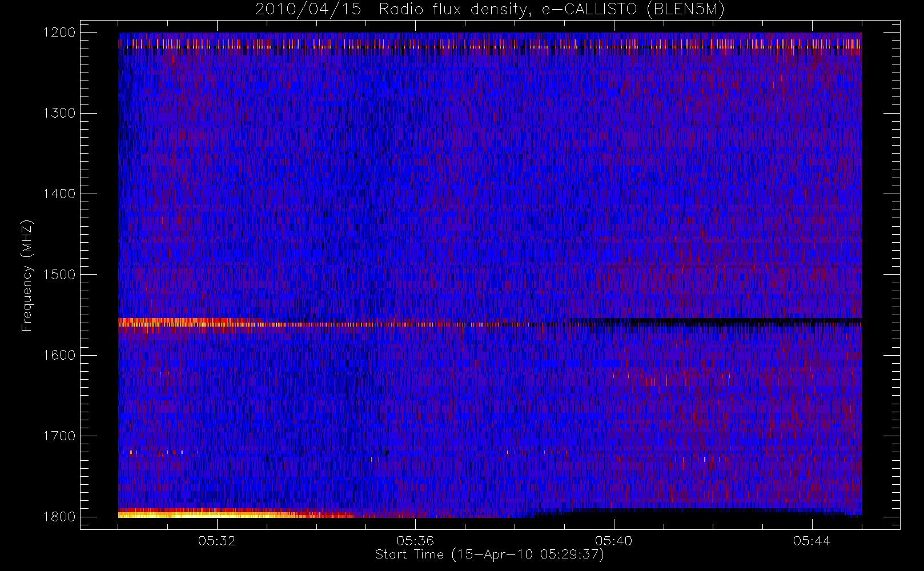The width and height of the screenshot is (924, 571).
Task: Click the 'Start Time (15-Apr-10 05:29:37)' x-axis label
Action: (x=489, y=554)
